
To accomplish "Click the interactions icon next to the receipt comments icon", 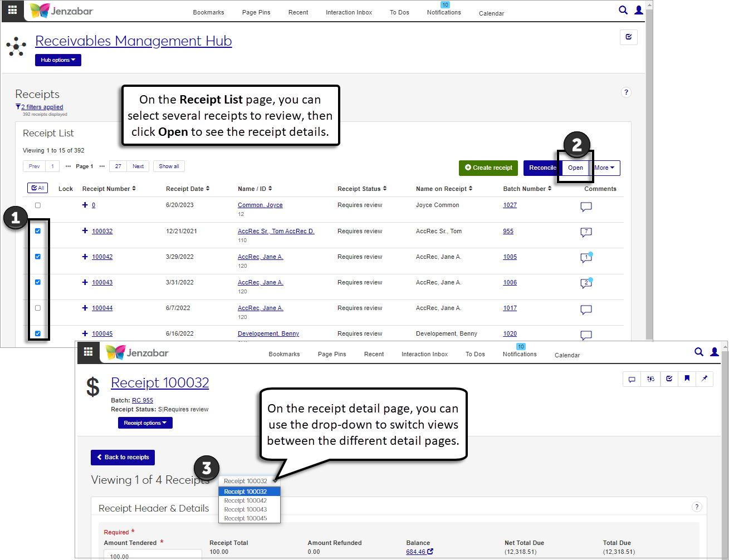I will [650, 379].
